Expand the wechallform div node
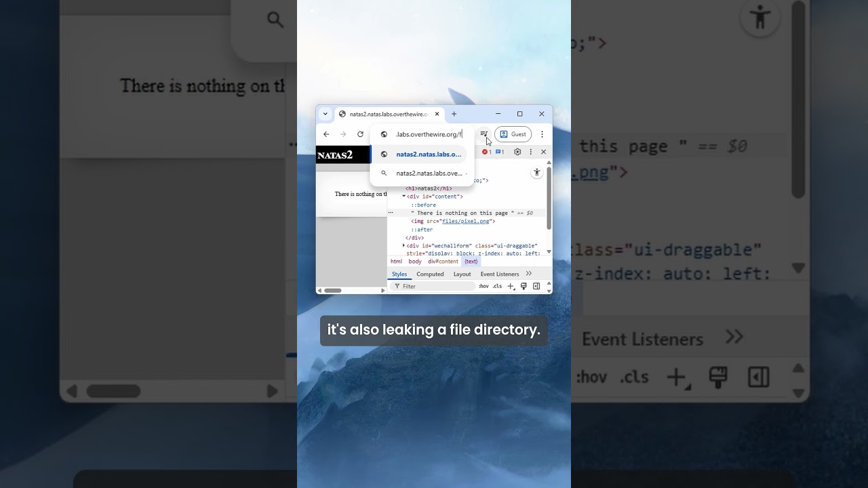 [x=403, y=245]
